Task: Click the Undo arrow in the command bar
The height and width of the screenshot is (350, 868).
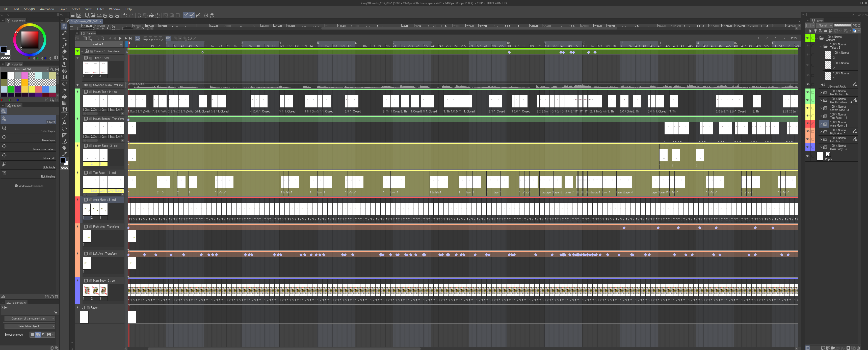Action: tap(125, 15)
